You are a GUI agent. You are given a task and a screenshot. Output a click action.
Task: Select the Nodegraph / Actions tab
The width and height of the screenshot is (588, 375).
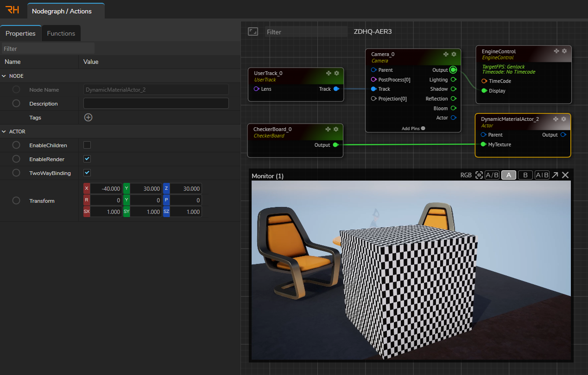click(x=62, y=11)
